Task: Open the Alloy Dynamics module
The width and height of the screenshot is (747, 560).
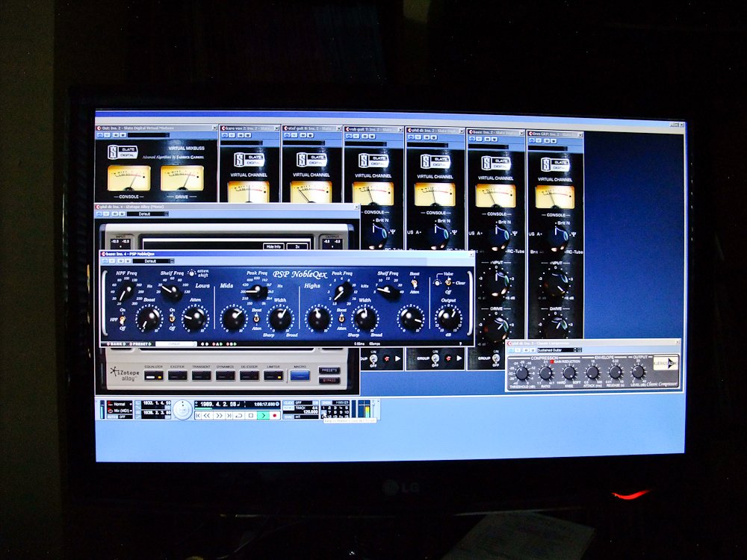Action: pos(225,376)
